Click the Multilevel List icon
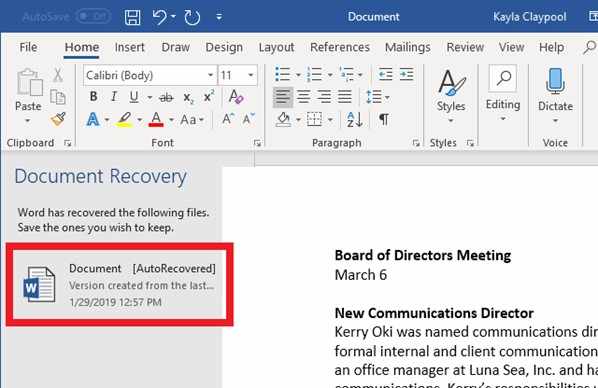 (346, 74)
